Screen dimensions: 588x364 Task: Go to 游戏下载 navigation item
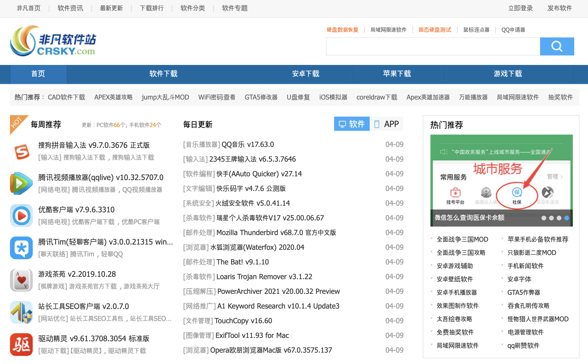(508, 74)
